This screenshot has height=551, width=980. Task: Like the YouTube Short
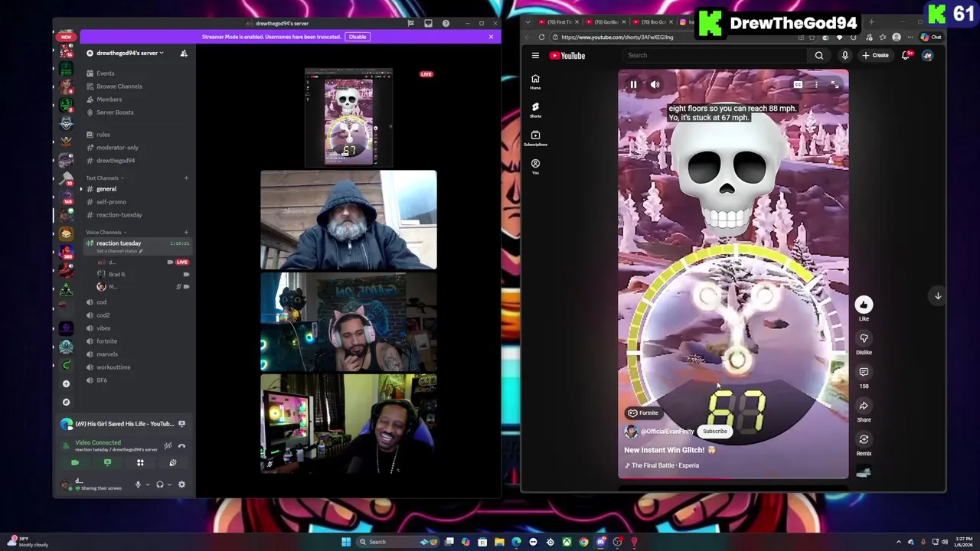tap(864, 305)
